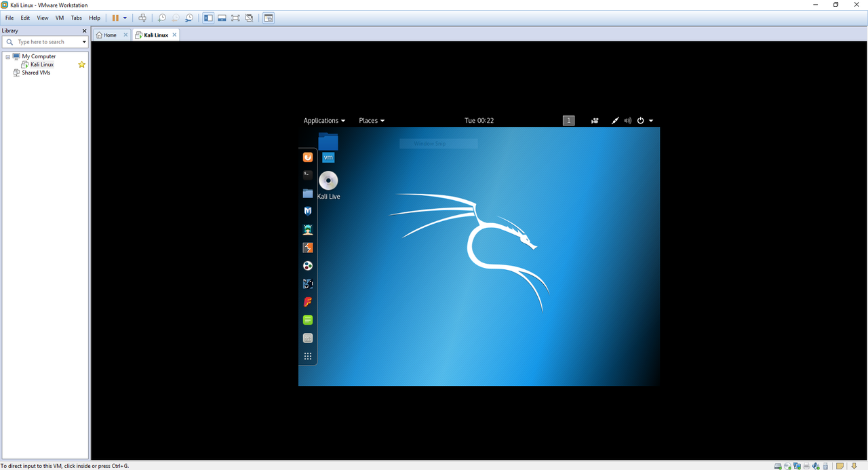The width and height of the screenshot is (868, 470).
Task: Launch Burp Suite from the Kali dock
Action: (308, 248)
